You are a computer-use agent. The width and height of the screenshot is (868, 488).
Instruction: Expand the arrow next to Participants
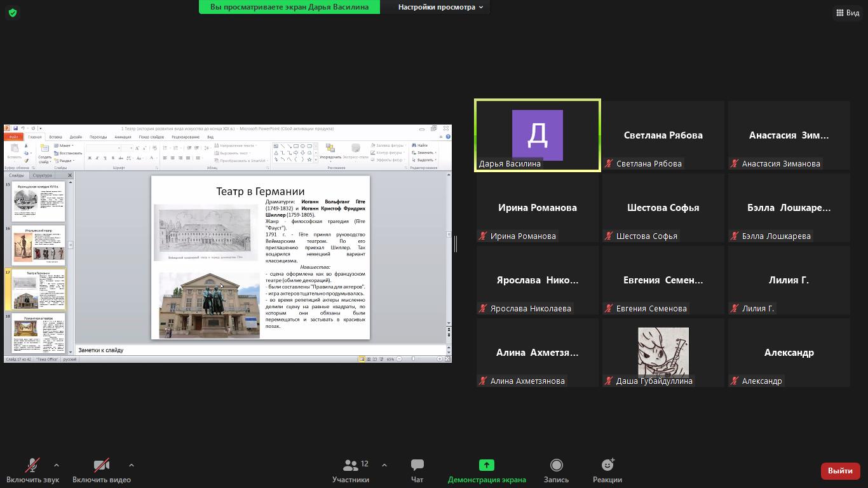tap(384, 465)
